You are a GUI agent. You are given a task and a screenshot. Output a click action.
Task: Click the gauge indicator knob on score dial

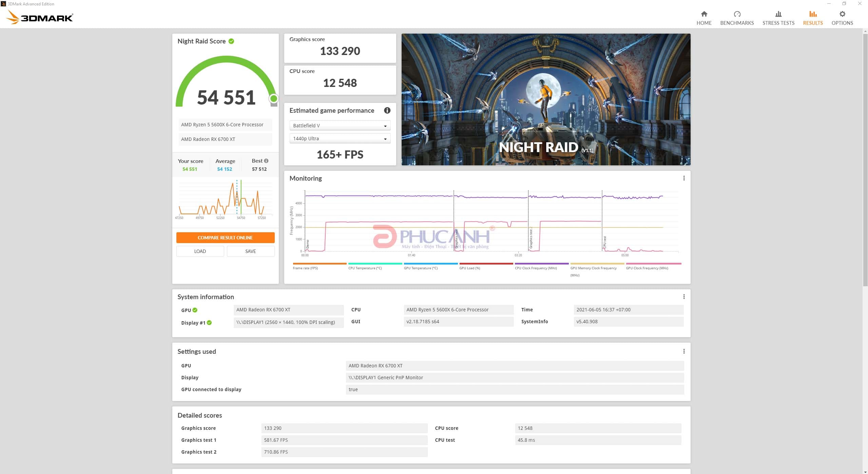coord(273,99)
